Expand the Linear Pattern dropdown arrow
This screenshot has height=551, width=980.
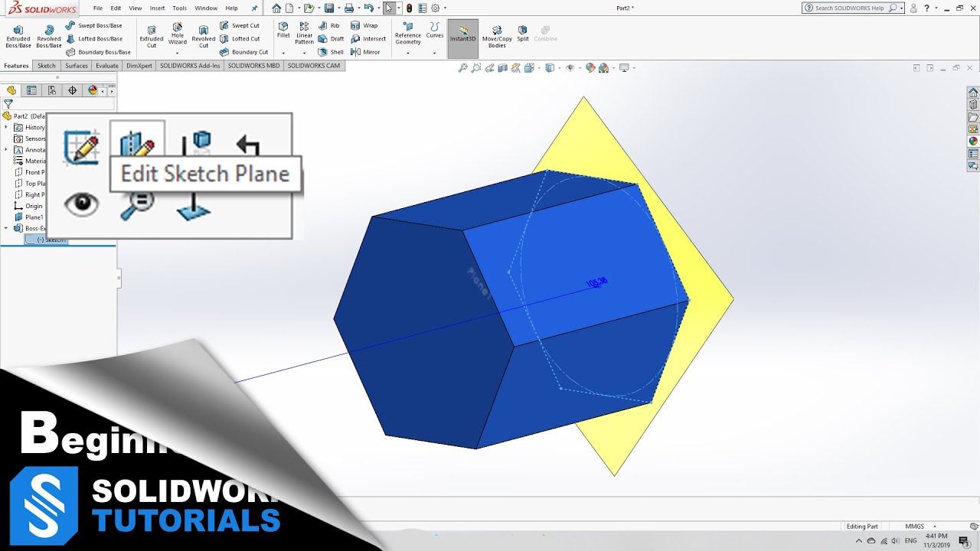(304, 53)
